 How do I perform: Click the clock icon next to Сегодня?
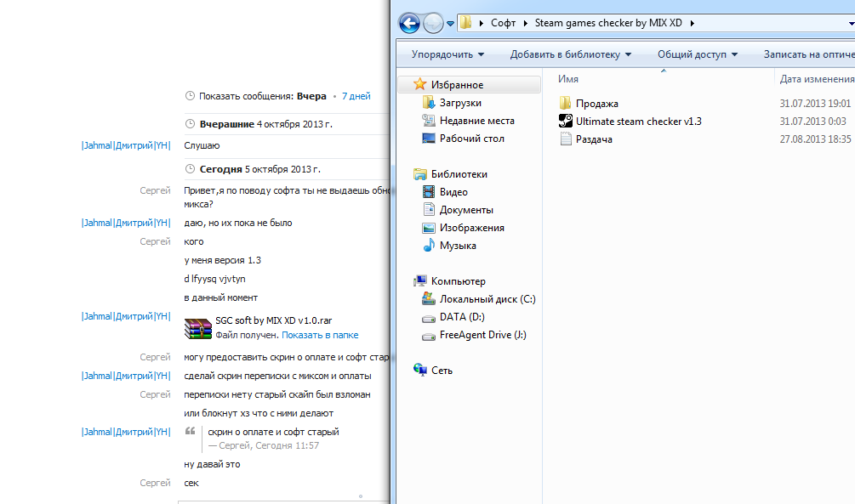point(190,169)
